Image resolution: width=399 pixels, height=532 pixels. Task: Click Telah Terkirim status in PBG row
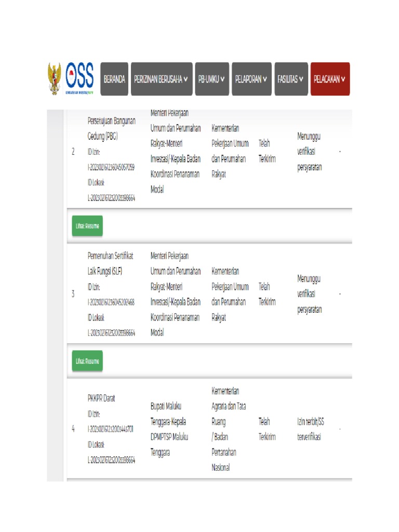tap(267, 151)
